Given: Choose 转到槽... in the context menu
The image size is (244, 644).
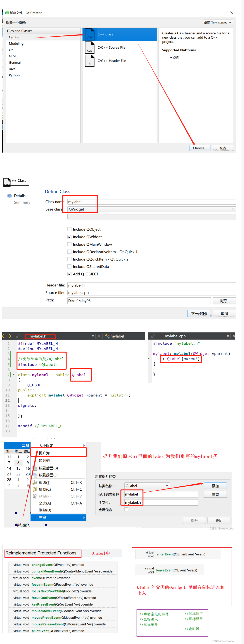Looking at the screenshot, I should tap(59, 460).
